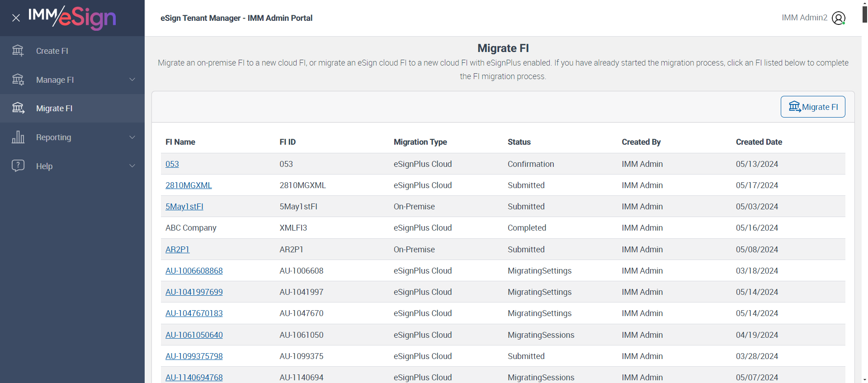Expand the Help submenu chevron
868x383 pixels.
pos(132,166)
